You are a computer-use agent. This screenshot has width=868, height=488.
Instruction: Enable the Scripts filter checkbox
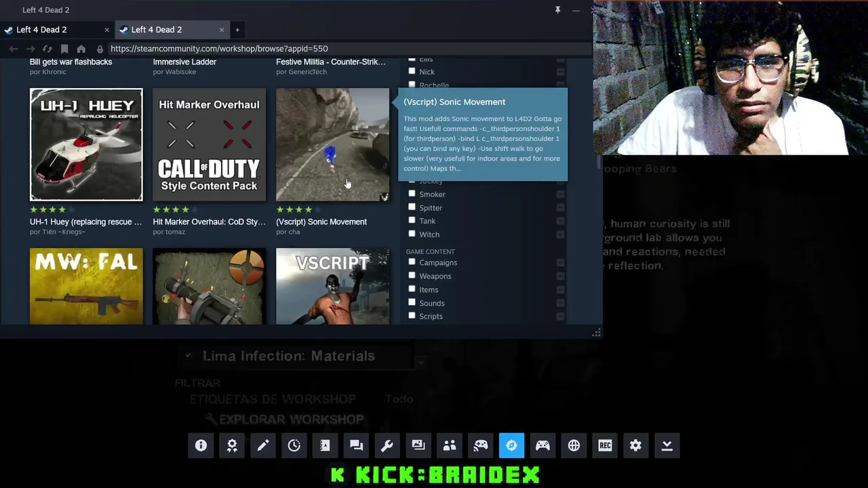(412, 316)
